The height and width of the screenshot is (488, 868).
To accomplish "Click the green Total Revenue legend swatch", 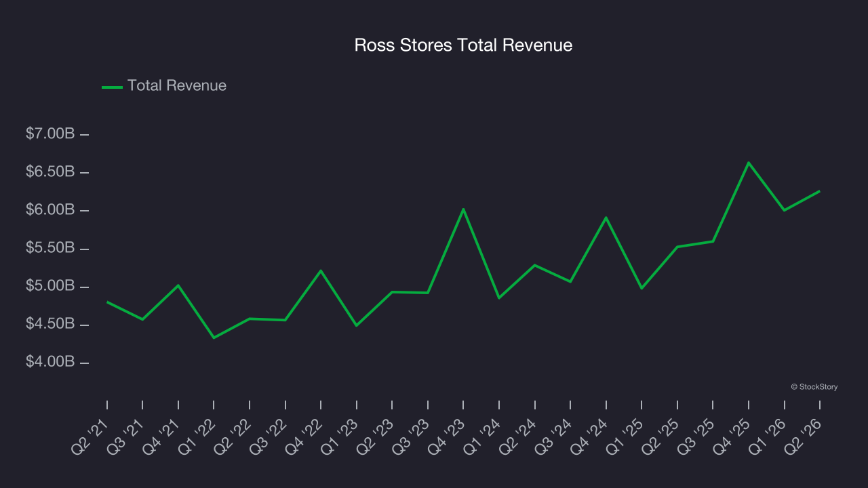I will 112,87.
